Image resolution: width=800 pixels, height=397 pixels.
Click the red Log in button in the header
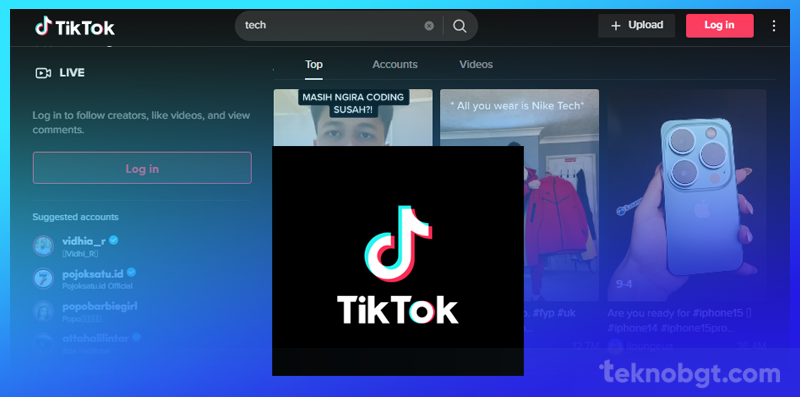pyautogui.click(x=719, y=26)
